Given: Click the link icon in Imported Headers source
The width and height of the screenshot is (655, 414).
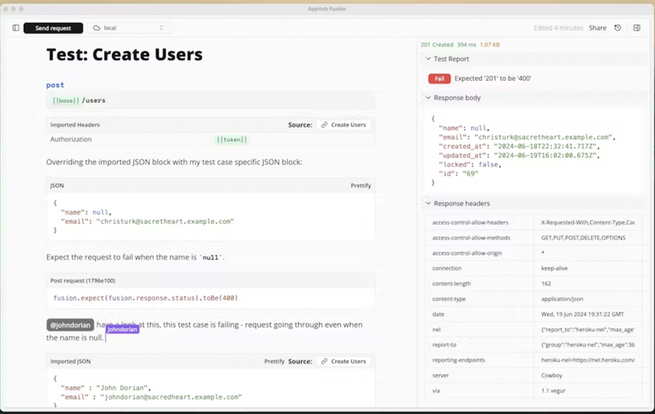Looking at the screenshot, I should (x=324, y=125).
